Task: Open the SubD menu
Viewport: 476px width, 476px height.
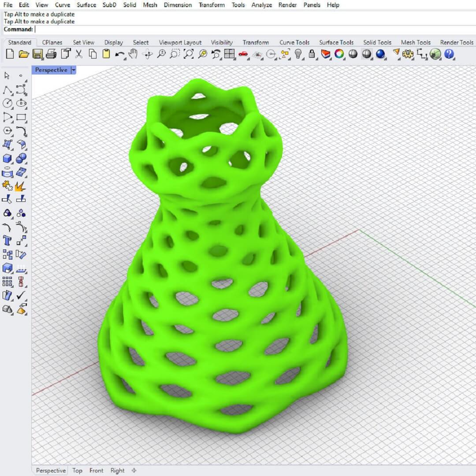Action: pos(109,5)
